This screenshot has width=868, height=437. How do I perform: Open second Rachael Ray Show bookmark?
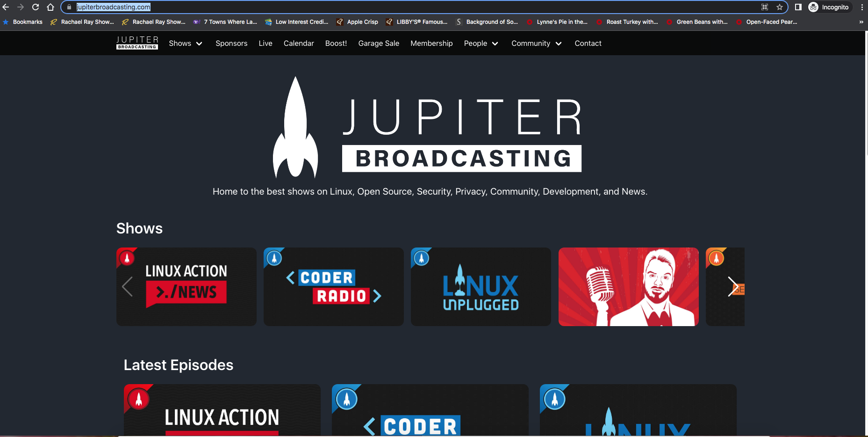[x=154, y=22]
